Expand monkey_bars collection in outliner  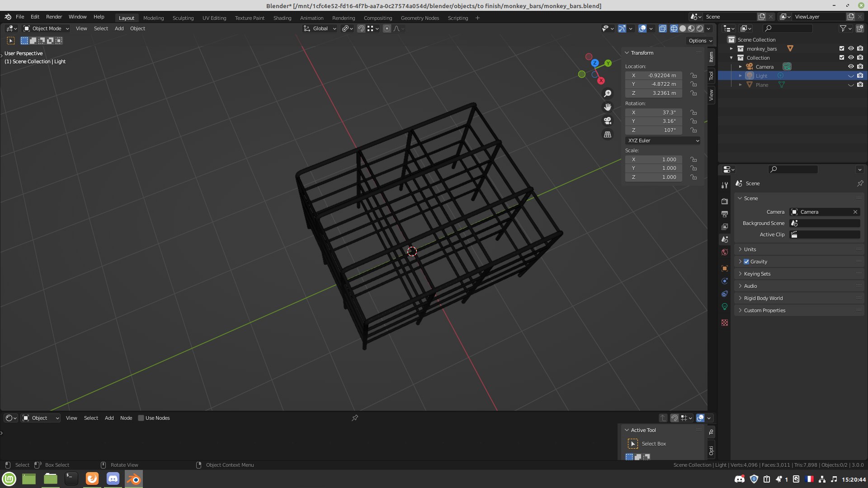731,48
